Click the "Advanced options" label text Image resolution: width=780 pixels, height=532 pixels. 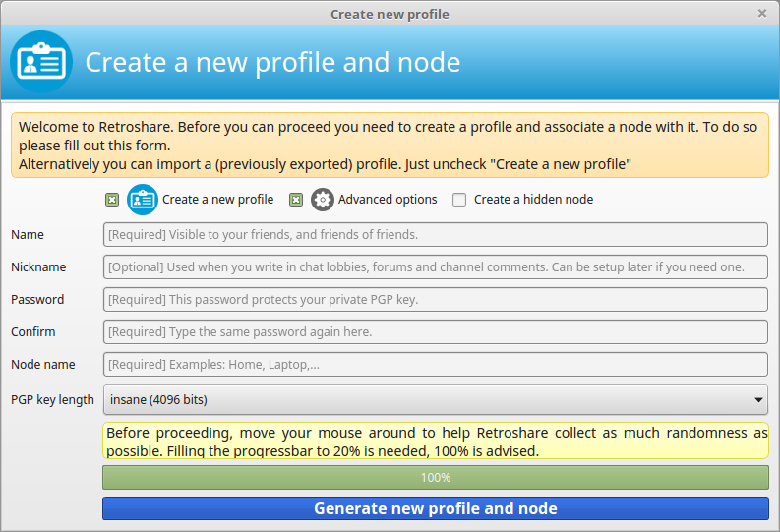point(388,200)
